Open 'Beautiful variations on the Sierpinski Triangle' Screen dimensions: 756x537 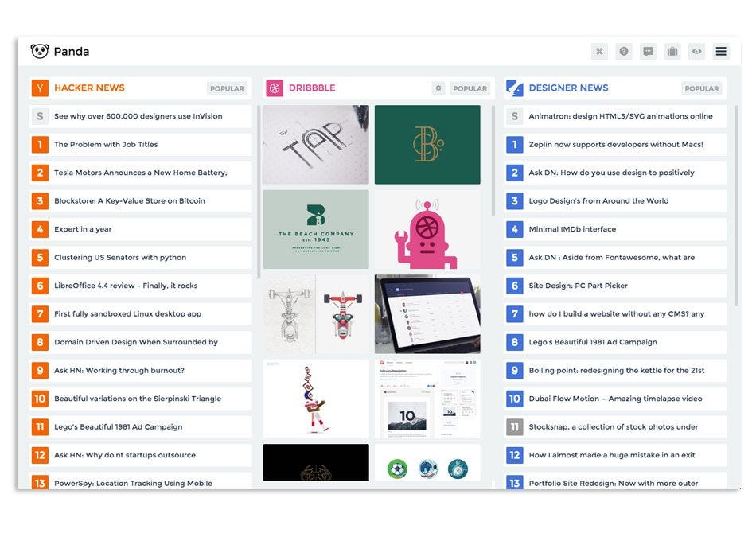click(x=140, y=399)
